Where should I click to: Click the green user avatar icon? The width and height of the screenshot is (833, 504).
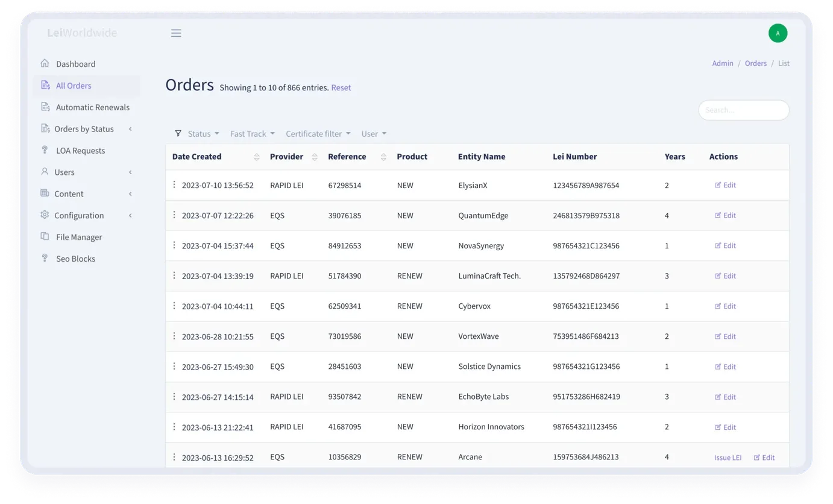pyautogui.click(x=778, y=33)
